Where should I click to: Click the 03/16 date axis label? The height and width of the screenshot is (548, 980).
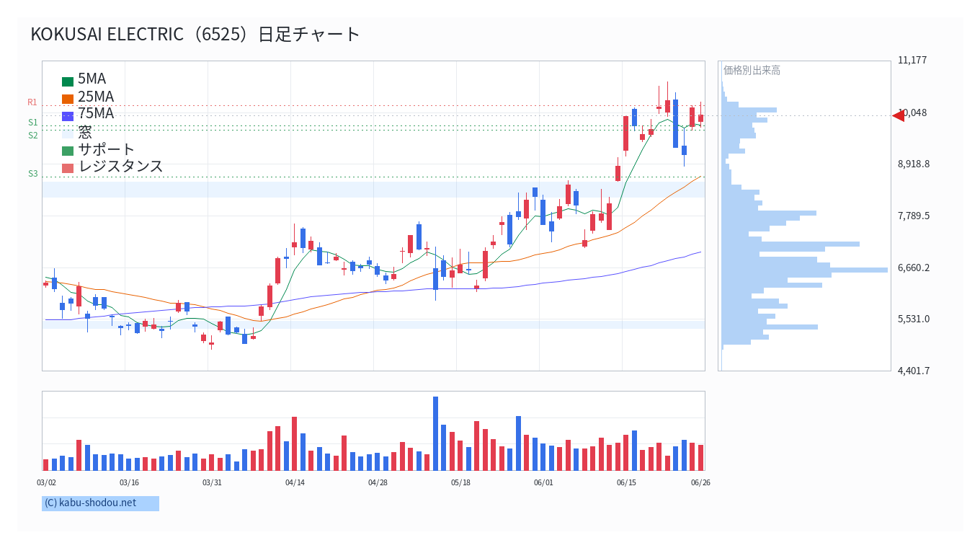pos(129,482)
